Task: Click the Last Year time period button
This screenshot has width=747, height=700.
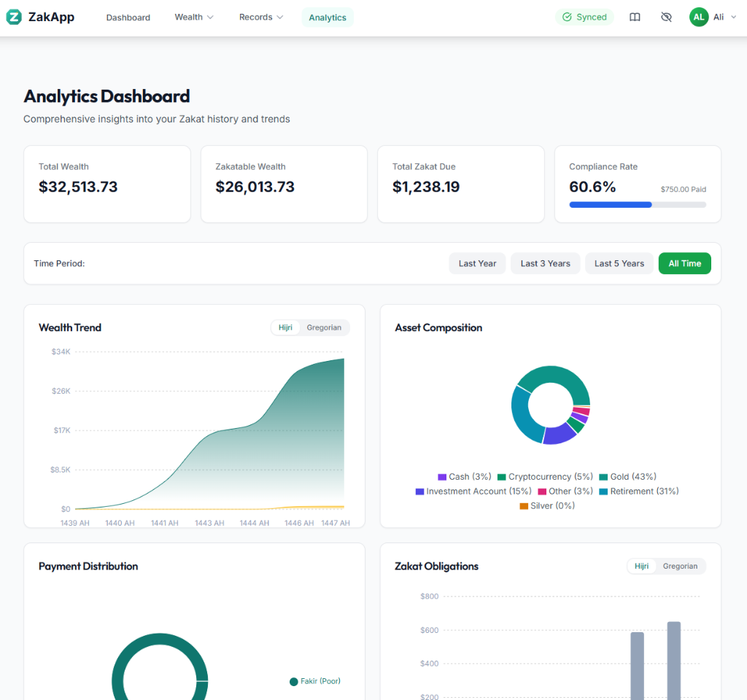Action: coord(477,263)
